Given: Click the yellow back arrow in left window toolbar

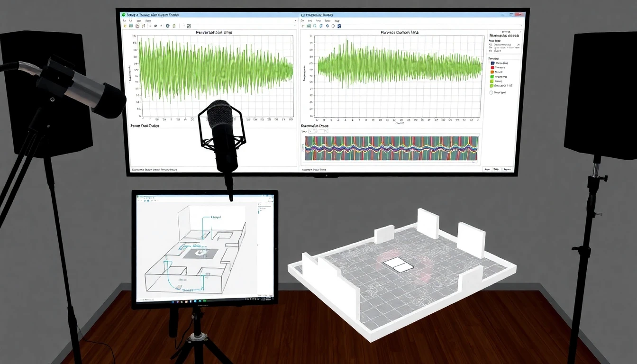Looking at the screenshot, I should tap(125, 26).
